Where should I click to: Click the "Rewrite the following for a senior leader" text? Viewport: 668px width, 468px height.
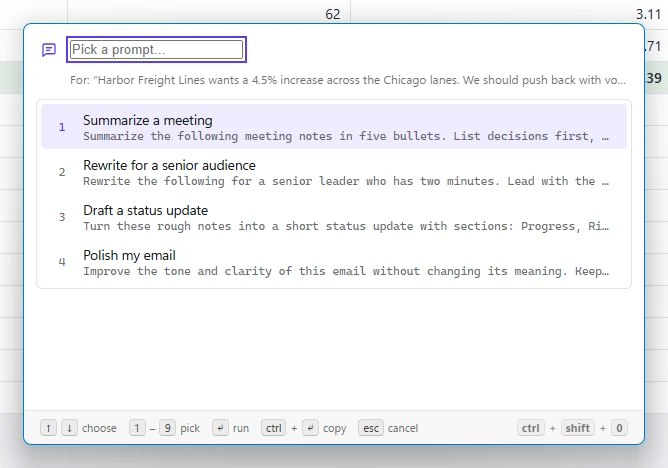[346, 181]
